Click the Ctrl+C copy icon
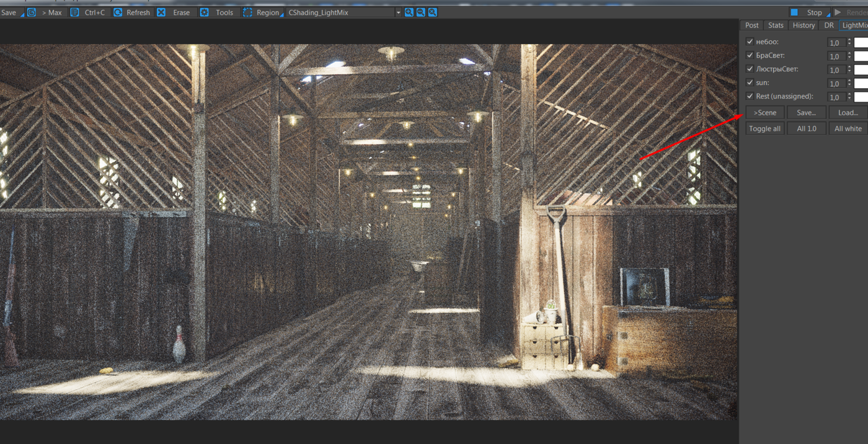 [x=74, y=12]
